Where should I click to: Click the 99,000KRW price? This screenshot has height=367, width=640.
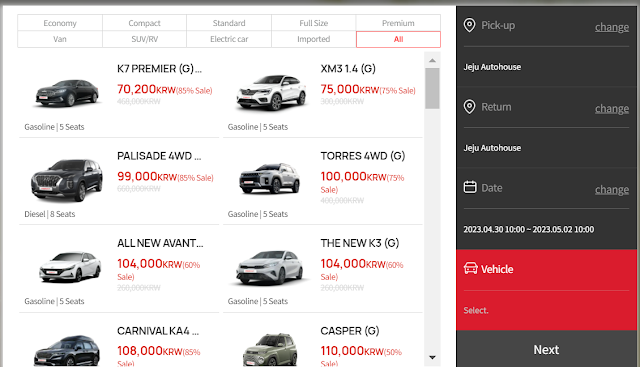(x=147, y=176)
